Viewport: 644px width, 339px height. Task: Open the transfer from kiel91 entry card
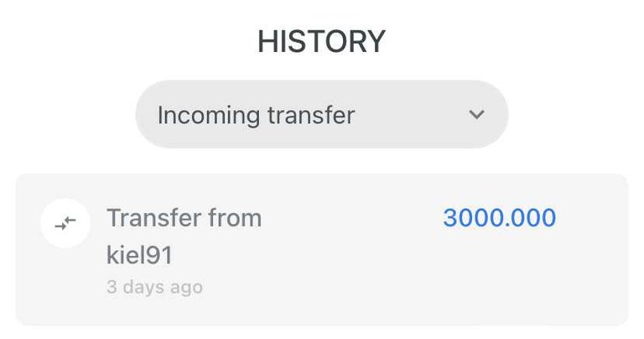(x=322, y=249)
